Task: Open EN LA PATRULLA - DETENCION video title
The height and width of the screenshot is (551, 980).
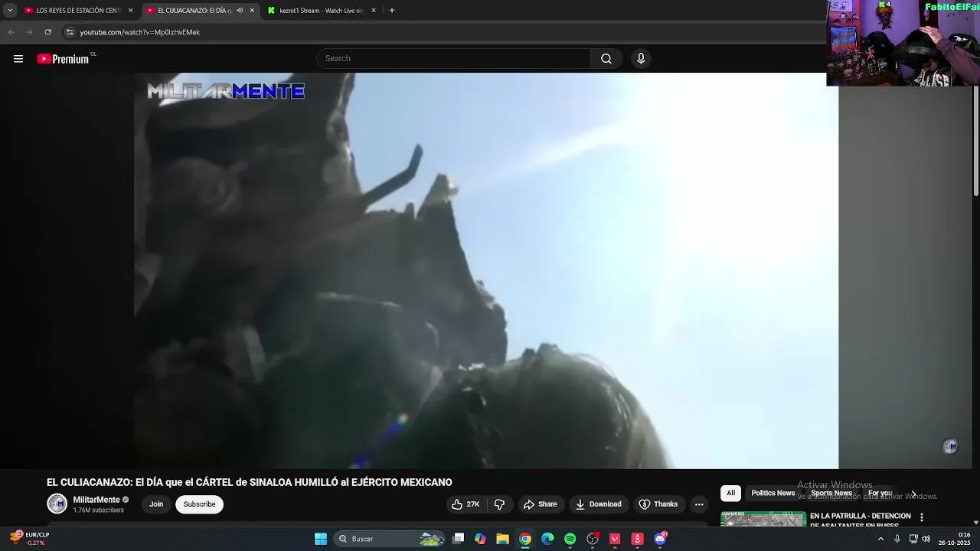Action: tap(861, 520)
